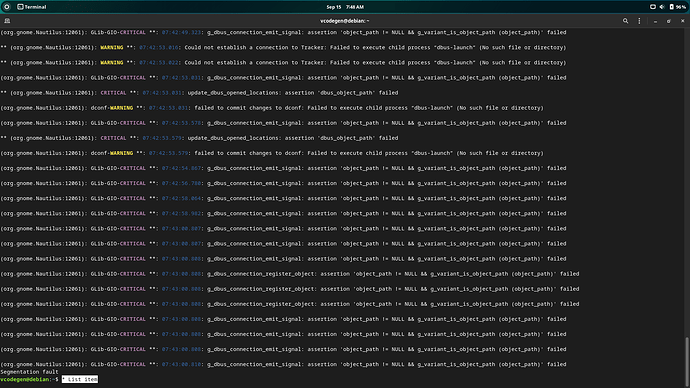Open the terminal search magnifier icon
The image size is (690, 388).
point(625,21)
